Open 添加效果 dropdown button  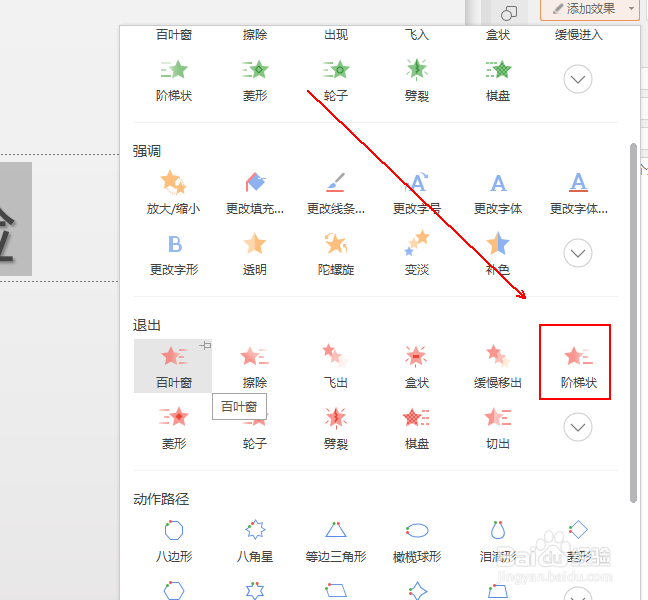pos(590,9)
